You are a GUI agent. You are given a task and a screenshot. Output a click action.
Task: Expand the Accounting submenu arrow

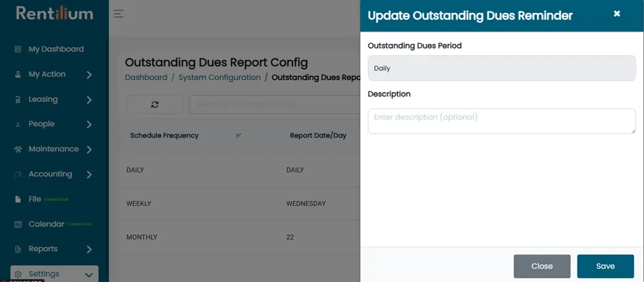[x=89, y=175]
